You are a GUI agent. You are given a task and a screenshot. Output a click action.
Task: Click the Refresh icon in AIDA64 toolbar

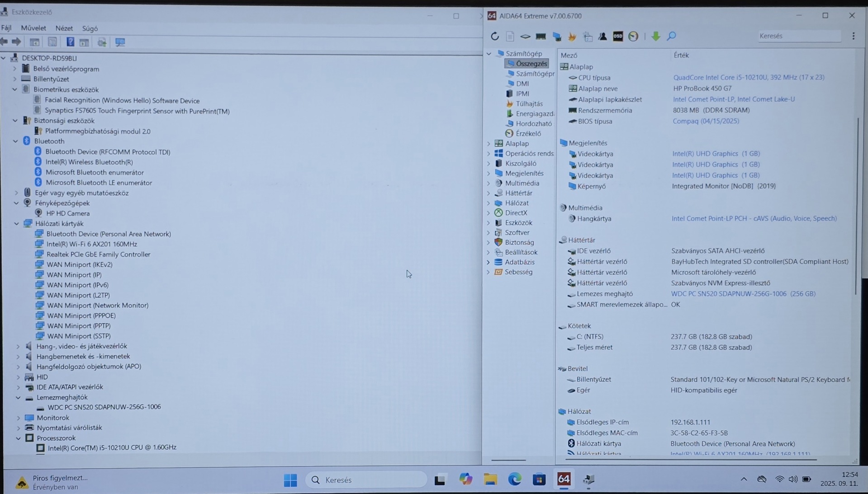coord(494,36)
